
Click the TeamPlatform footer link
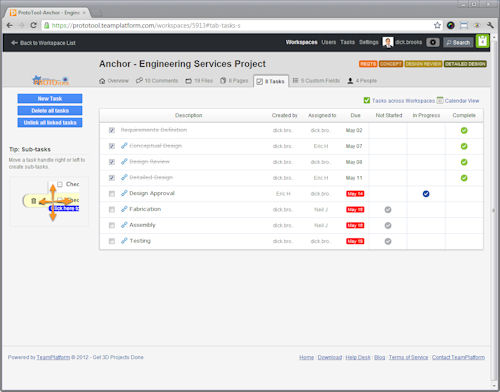pos(53,357)
